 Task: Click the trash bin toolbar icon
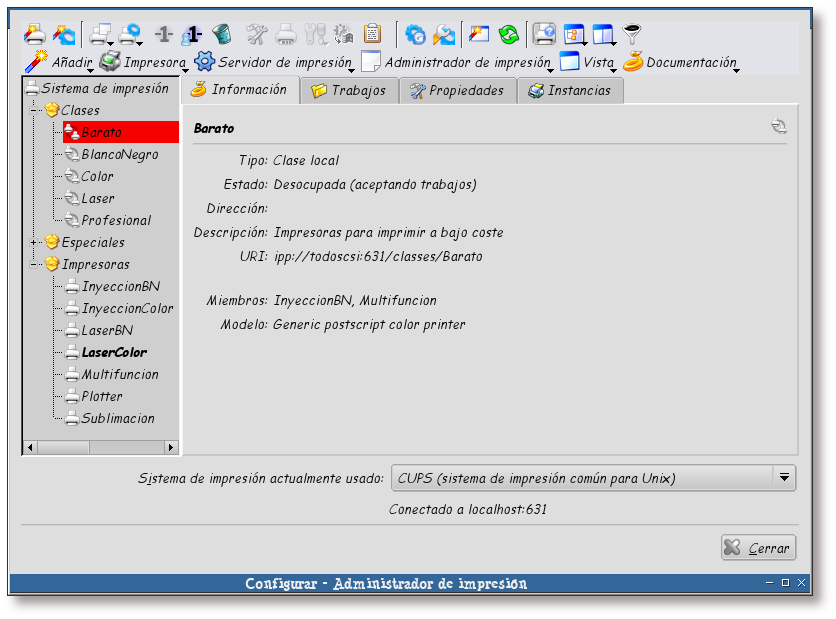click(x=221, y=35)
